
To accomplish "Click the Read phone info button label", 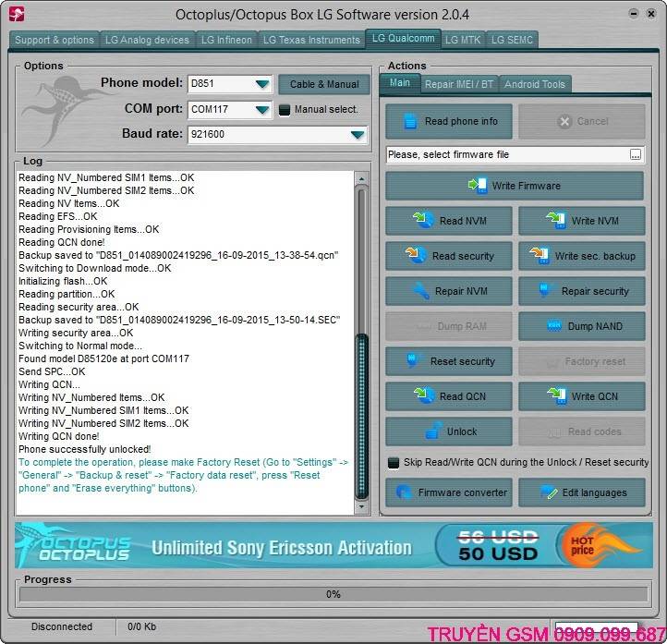I will coord(461,121).
